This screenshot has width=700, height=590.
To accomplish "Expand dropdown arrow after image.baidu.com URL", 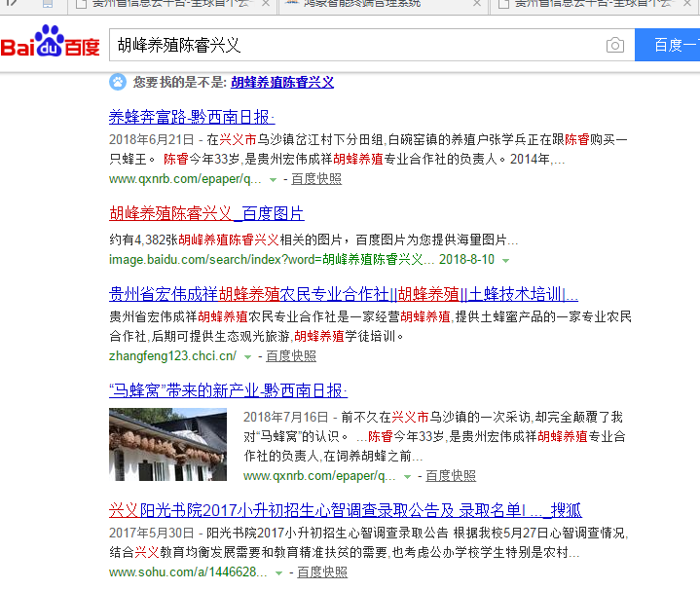I will click(x=505, y=261).
